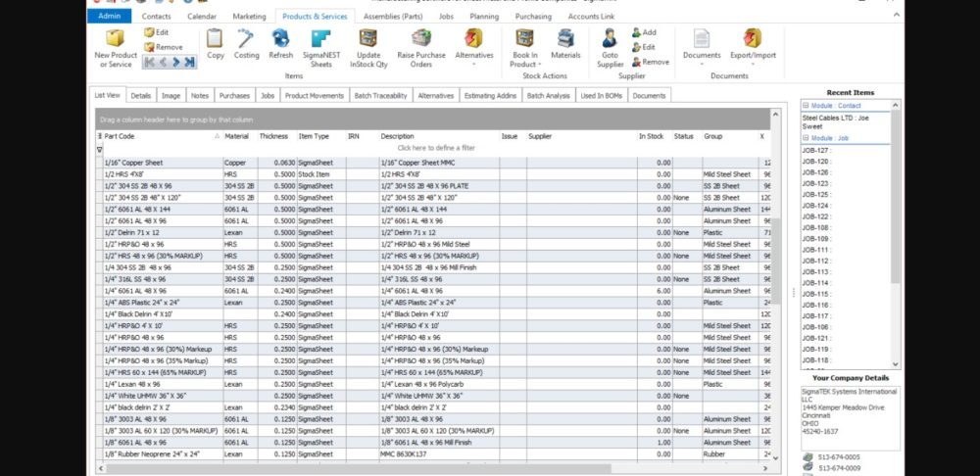Click the New Product or Service icon

coord(116,39)
